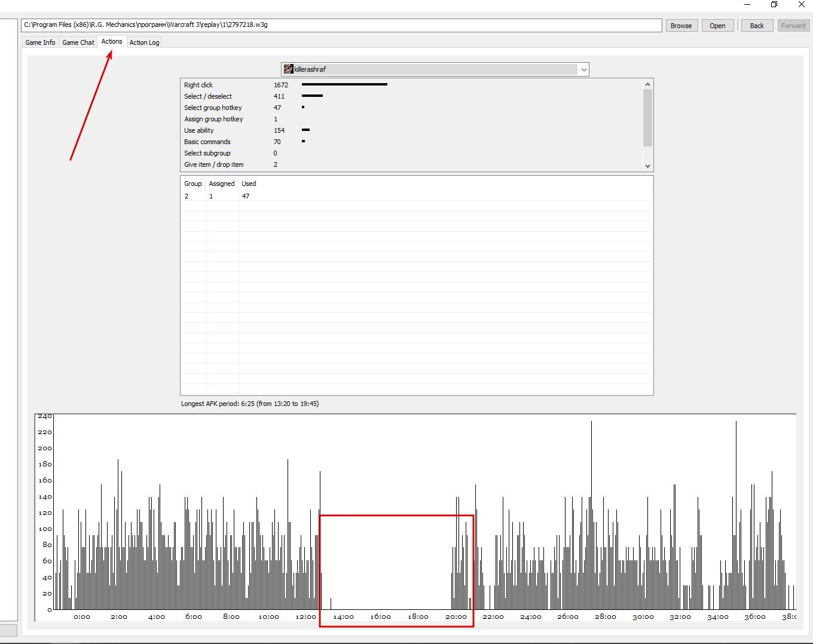Select the Right click action row
The image size is (813, 644).
411,85
